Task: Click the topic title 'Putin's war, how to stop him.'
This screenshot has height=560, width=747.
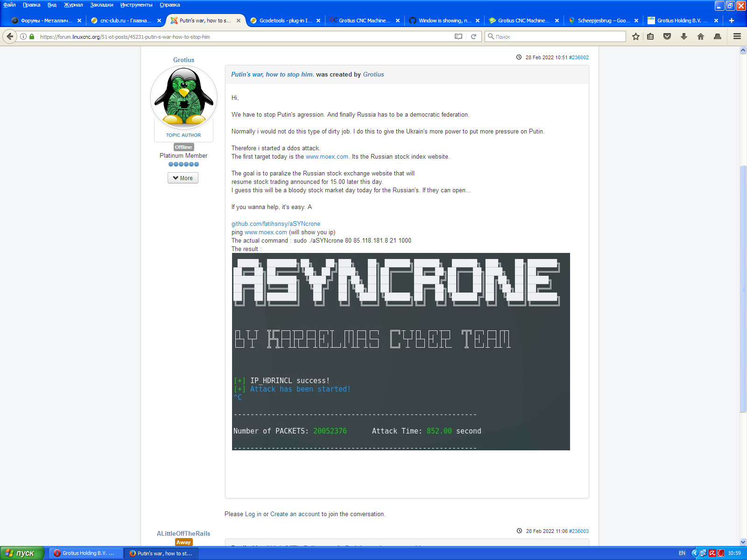Action: (273, 74)
